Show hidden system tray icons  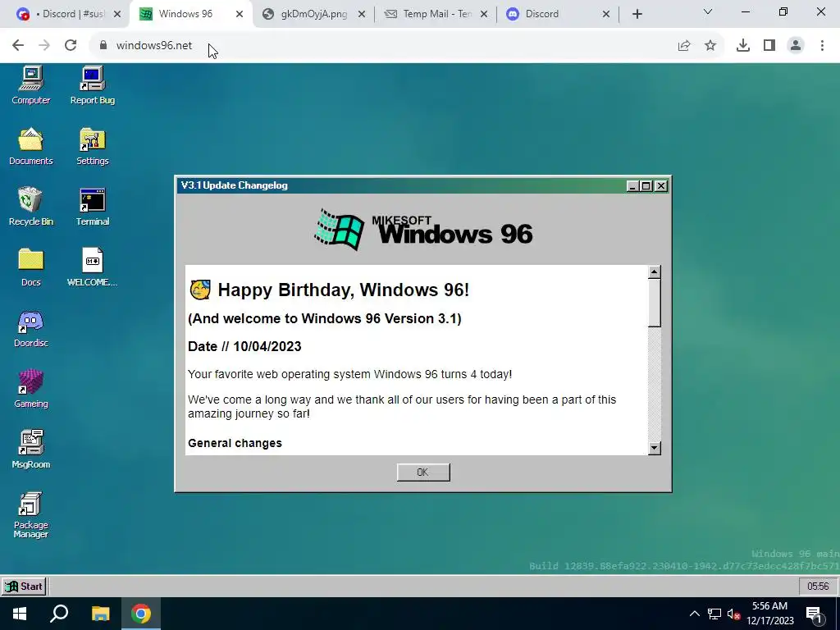pos(694,614)
